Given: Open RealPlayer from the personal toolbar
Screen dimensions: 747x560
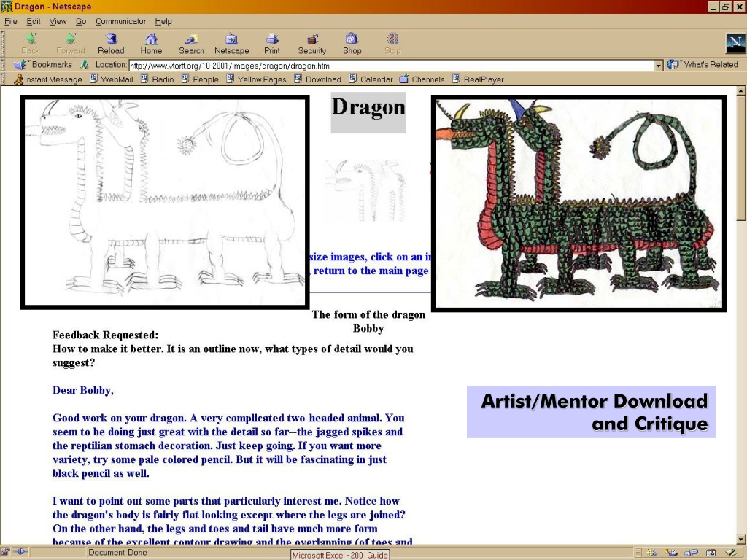Looking at the screenshot, I should 479,79.
